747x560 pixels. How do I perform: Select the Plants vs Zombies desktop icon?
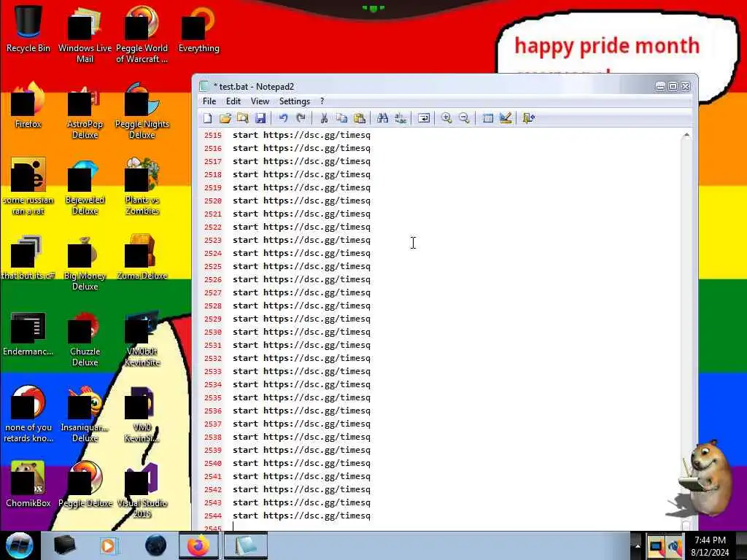coord(142,187)
